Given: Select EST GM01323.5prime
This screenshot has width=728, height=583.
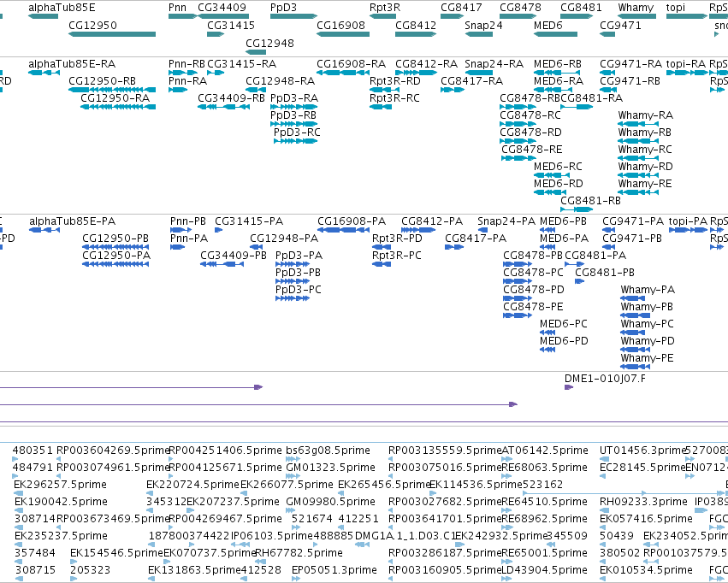Looking at the screenshot, I should [x=330, y=468].
